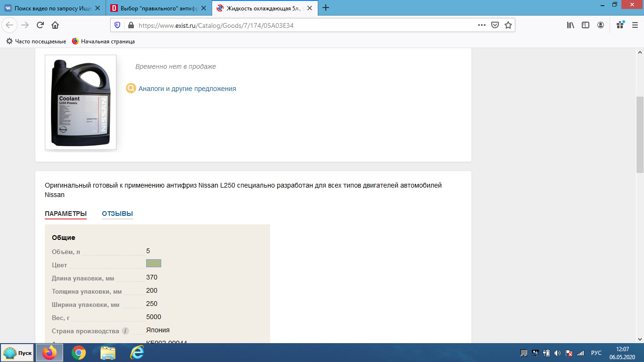Open page actions three-dot menu
Viewport: 644px width, 362px height.
(x=481, y=25)
